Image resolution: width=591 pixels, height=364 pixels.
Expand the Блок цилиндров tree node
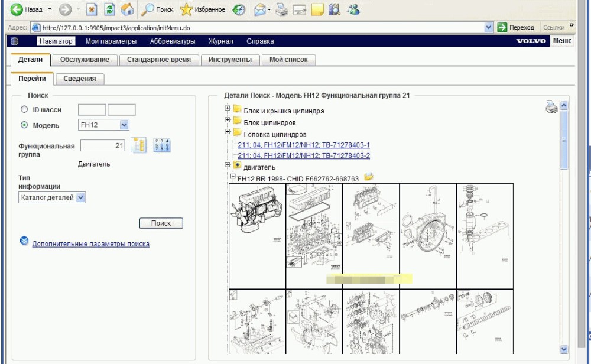(228, 120)
